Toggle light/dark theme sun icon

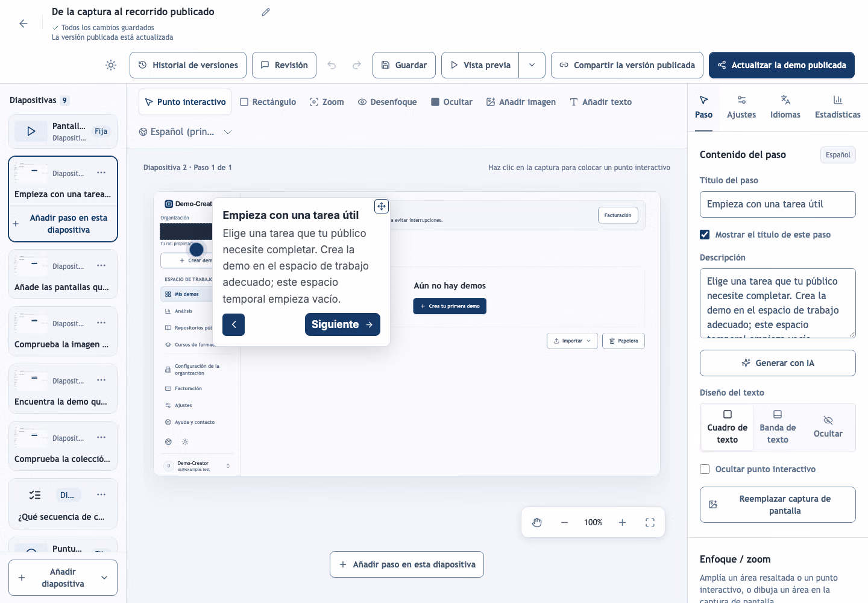pyautogui.click(x=111, y=65)
